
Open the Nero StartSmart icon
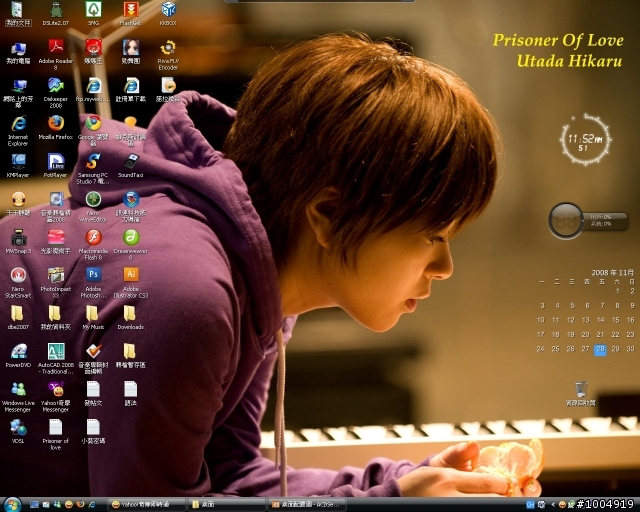click(x=18, y=283)
